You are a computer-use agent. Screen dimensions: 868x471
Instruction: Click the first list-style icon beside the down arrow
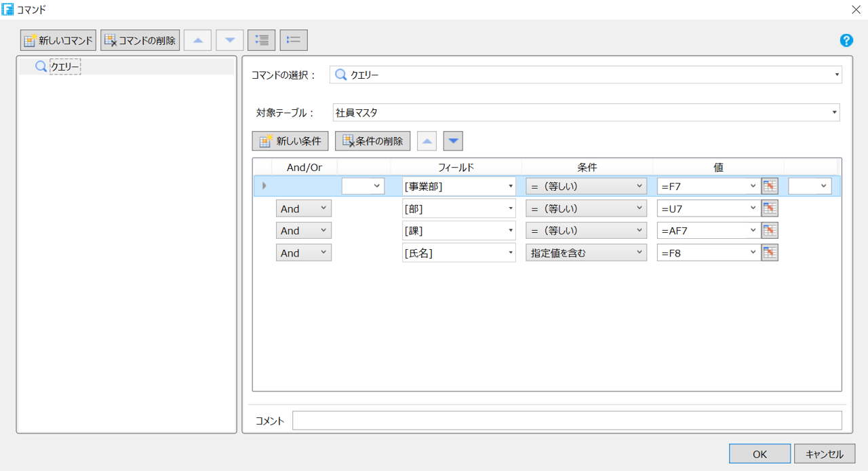pos(261,39)
